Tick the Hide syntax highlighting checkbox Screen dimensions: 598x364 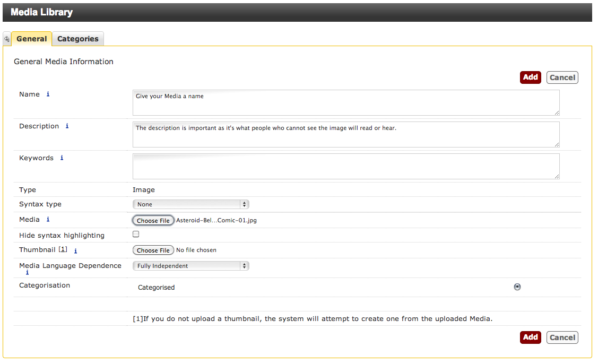click(136, 234)
